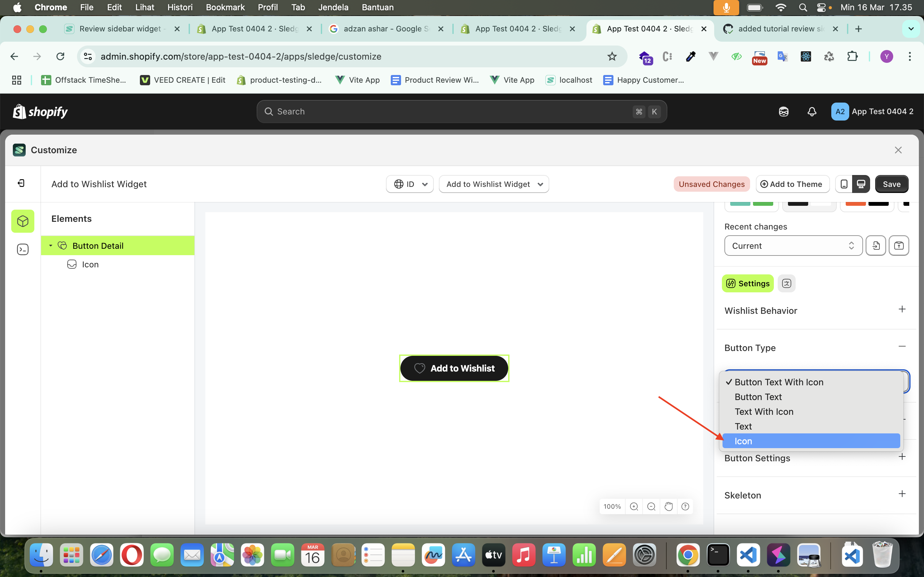924x577 pixels.
Task: Switch to the adzan ashar Google tab
Action: click(x=382, y=29)
